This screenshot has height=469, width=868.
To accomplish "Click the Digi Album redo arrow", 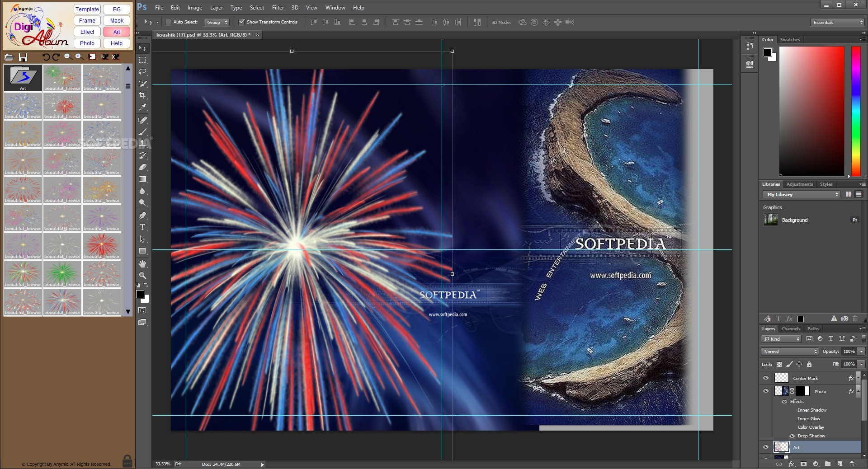I will click(x=56, y=57).
